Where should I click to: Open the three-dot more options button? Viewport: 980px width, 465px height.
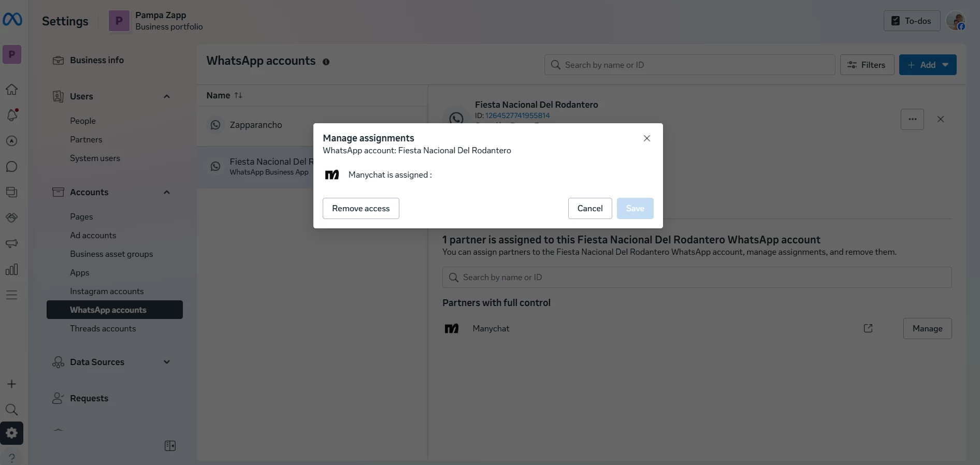pos(912,119)
